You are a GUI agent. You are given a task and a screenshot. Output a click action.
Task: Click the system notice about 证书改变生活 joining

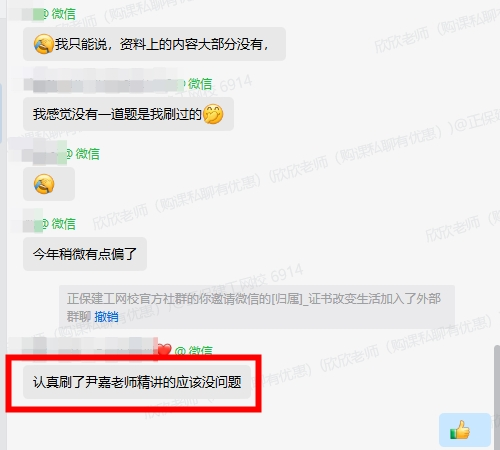pyautogui.click(x=257, y=307)
